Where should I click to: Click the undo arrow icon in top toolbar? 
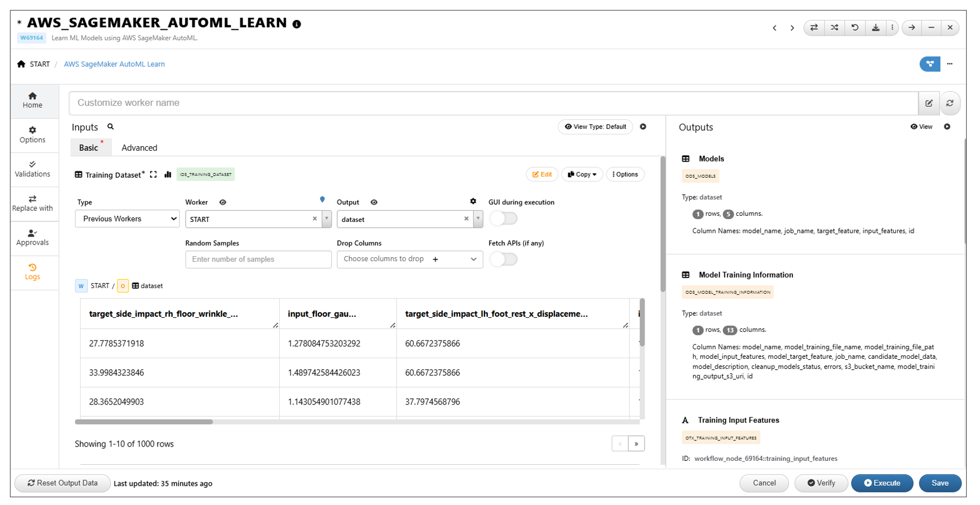(855, 28)
